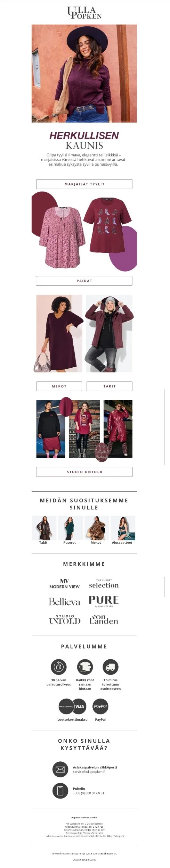
Task: Click the Studio Untold button
Action: (84, 472)
